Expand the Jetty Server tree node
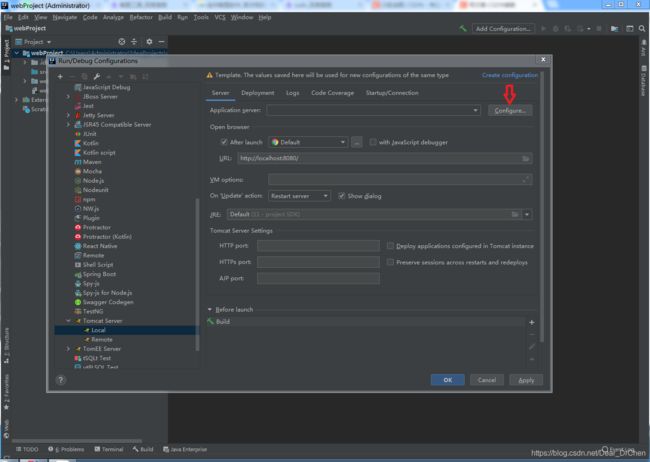This screenshot has width=650, height=462. coord(68,115)
